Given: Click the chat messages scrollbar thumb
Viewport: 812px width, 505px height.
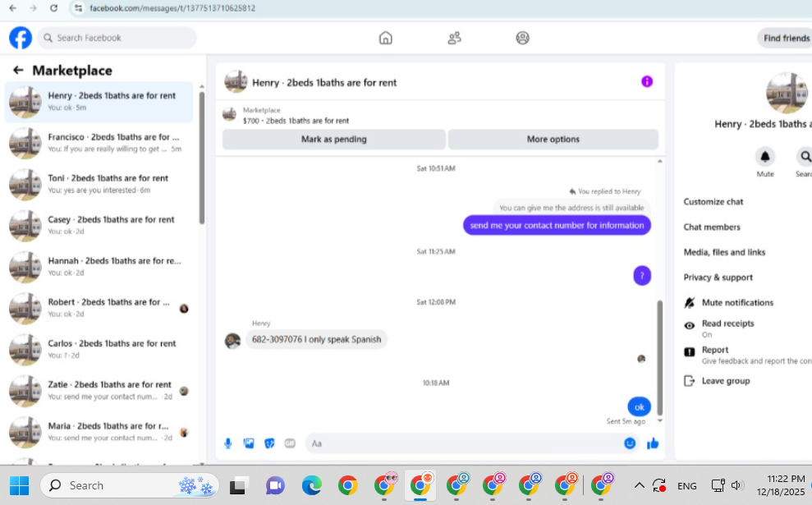Looking at the screenshot, I should (660, 357).
